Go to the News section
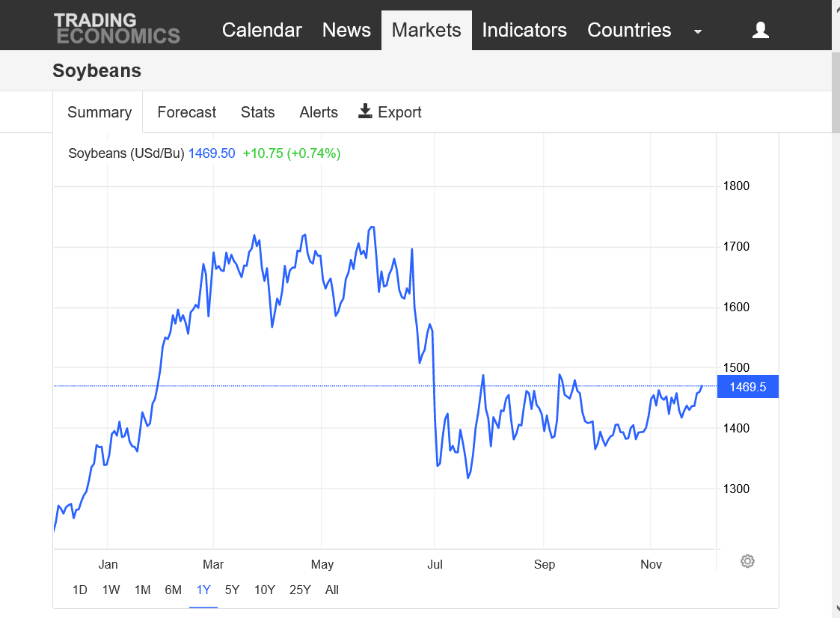This screenshot has width=840, height=624. click(346, 30)
